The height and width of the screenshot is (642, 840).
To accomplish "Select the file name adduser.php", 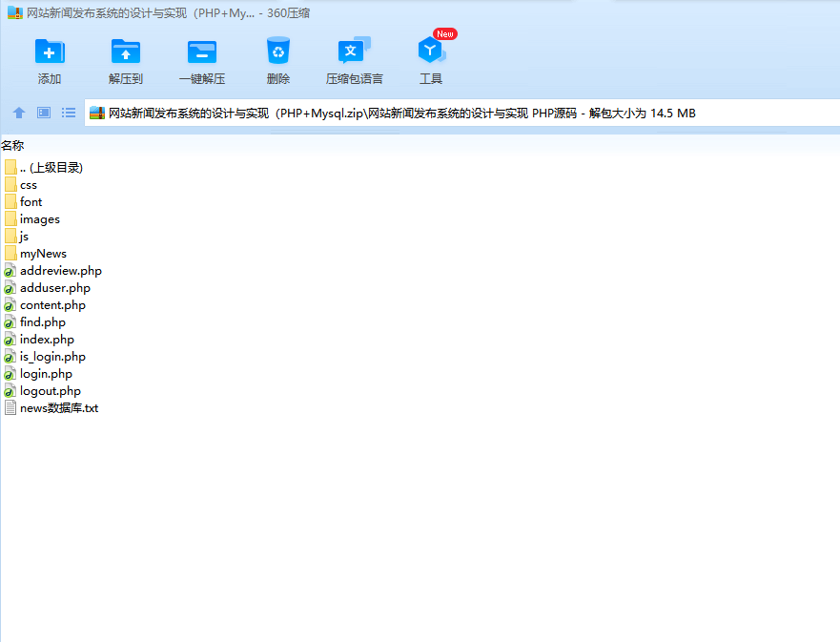I will (x=55, y=288).
